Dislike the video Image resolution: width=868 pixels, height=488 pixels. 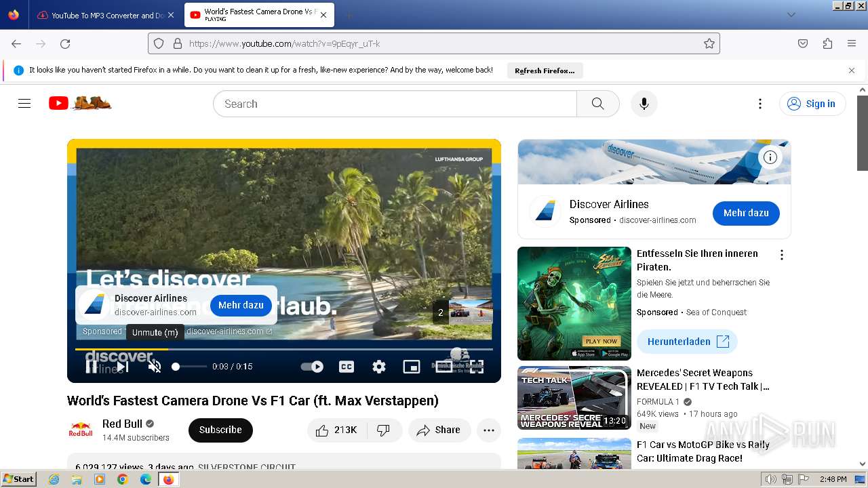(x=384, y=430)
